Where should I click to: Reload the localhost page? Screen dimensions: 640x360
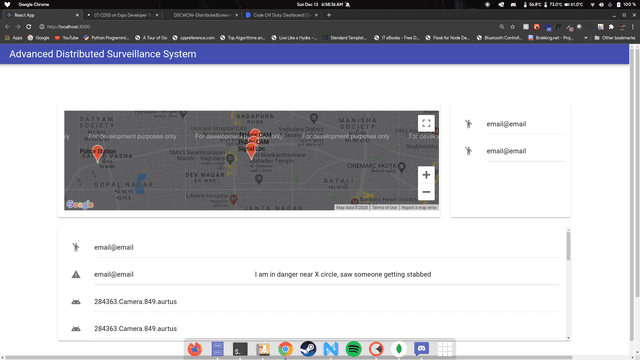tap(29, 27)
